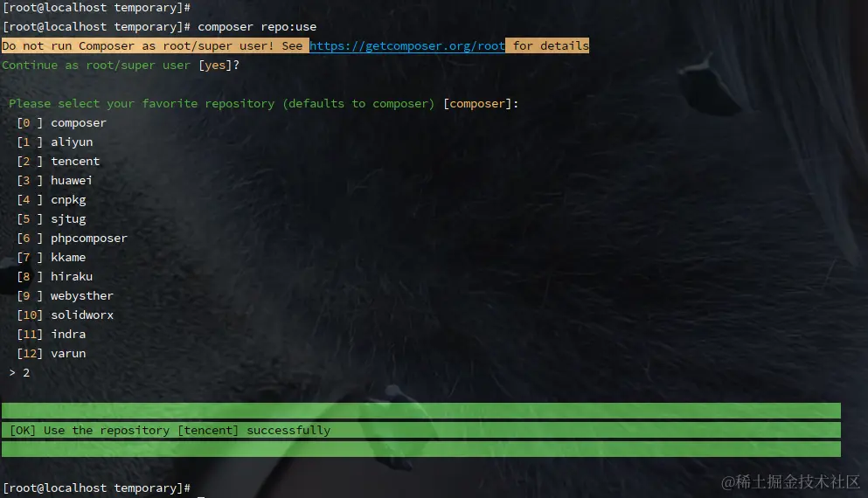The height and width of the screenshot is (498, 868).
Task: Open the getcomposer.org/root link
Action: click(406, 46)
